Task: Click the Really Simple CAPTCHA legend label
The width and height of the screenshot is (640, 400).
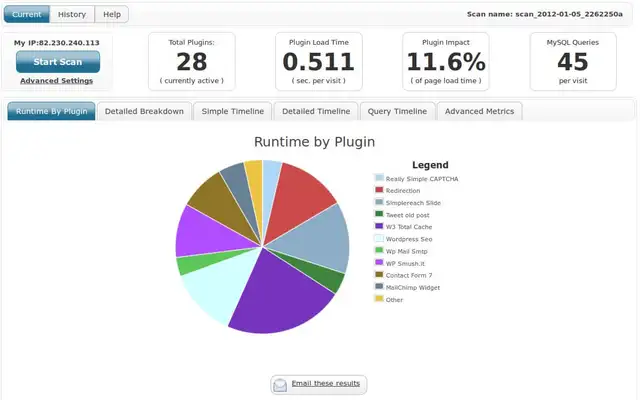Action: pyautogui.click(x=422, y=179)
